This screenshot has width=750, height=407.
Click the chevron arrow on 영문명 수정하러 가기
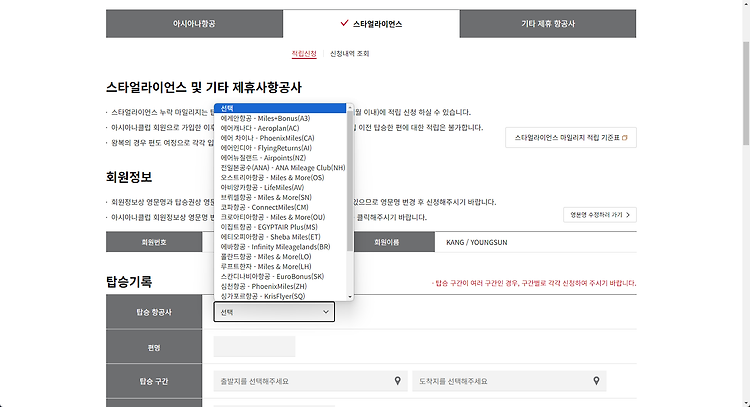pos(628,215)
